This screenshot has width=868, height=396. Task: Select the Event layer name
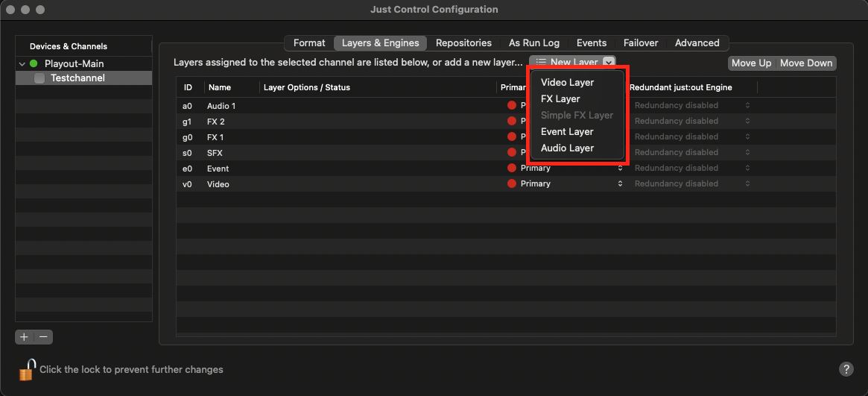[x=218, y=169]
